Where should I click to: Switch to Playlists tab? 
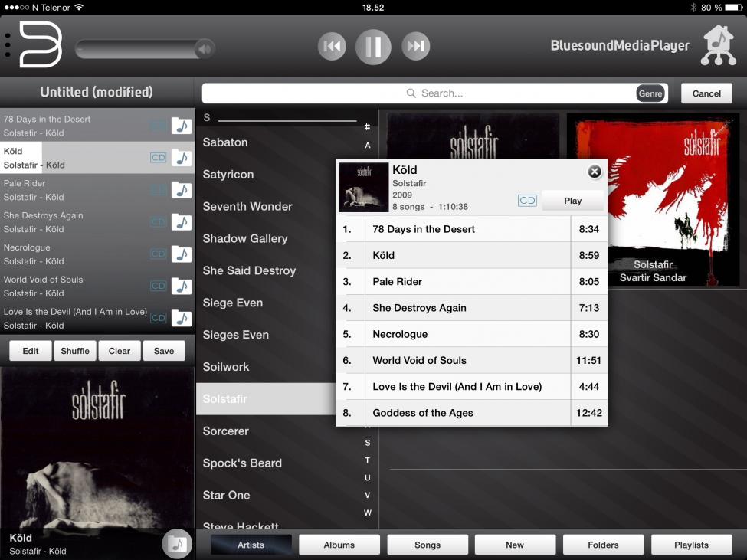click(691, 545)
